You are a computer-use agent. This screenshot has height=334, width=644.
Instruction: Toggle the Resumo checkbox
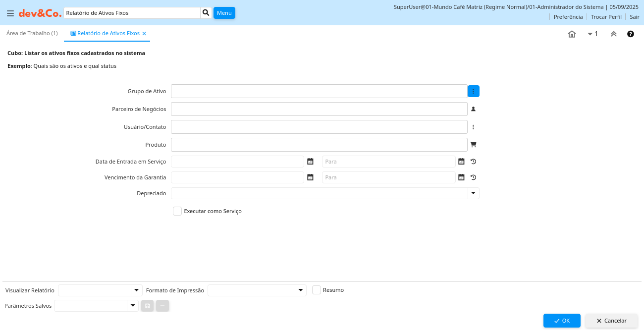317,290
